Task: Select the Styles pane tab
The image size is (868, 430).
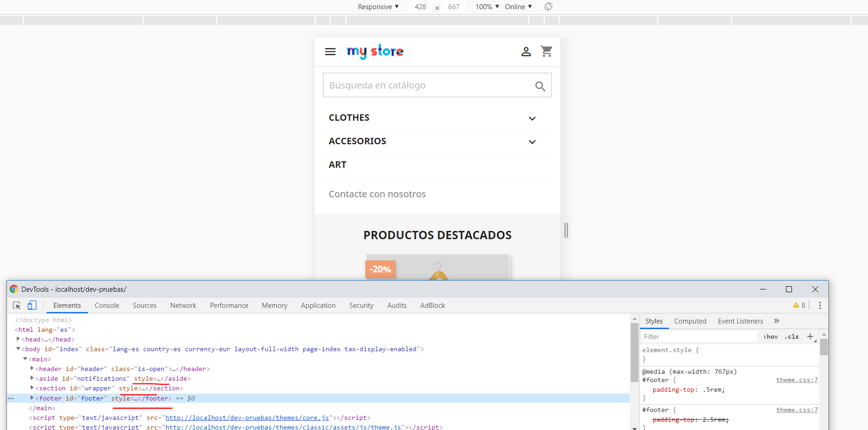Action: tap(654, 321)
